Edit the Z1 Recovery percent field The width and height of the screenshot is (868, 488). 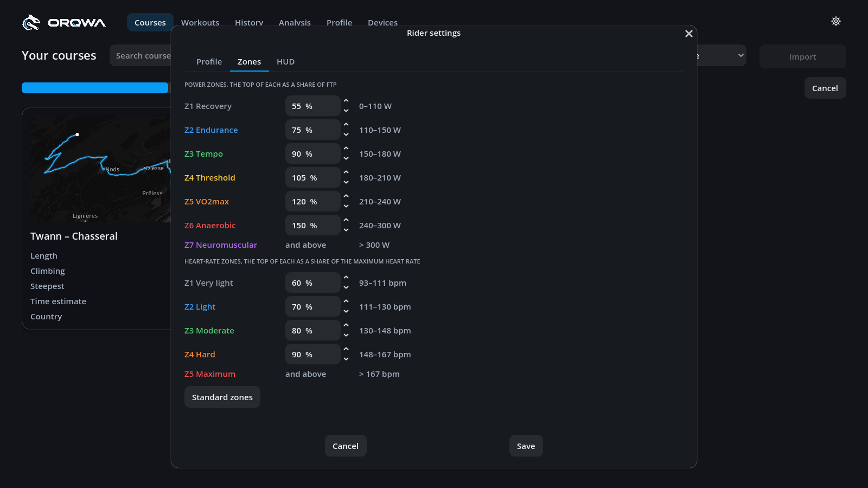point(313,106)
